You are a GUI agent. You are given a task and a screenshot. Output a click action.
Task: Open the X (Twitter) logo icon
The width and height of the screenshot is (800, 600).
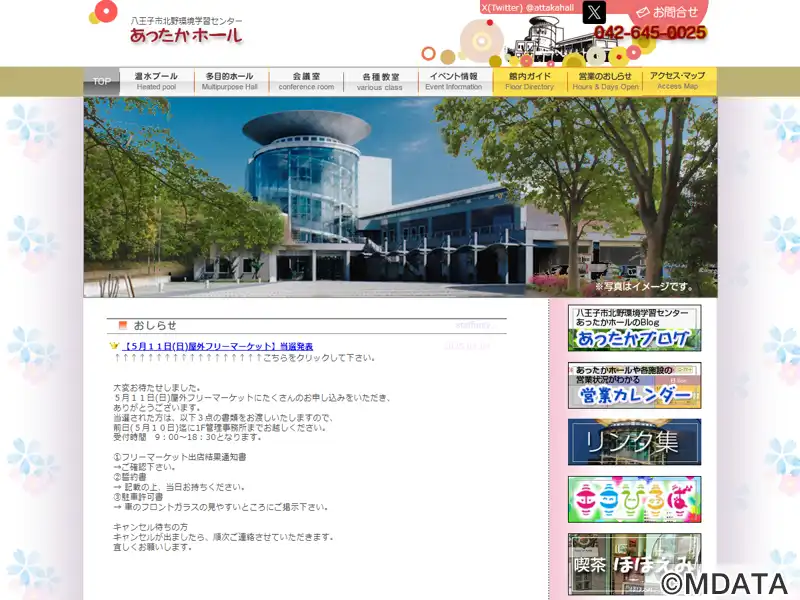pyautogui.click(x=594, y=12)
